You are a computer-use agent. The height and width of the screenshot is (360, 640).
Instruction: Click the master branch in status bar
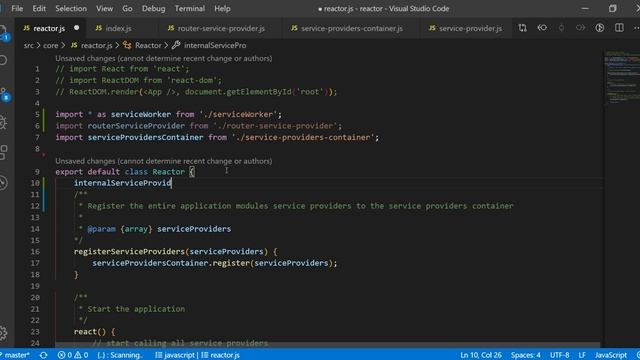pyautogui.click(x=16, y=355)
